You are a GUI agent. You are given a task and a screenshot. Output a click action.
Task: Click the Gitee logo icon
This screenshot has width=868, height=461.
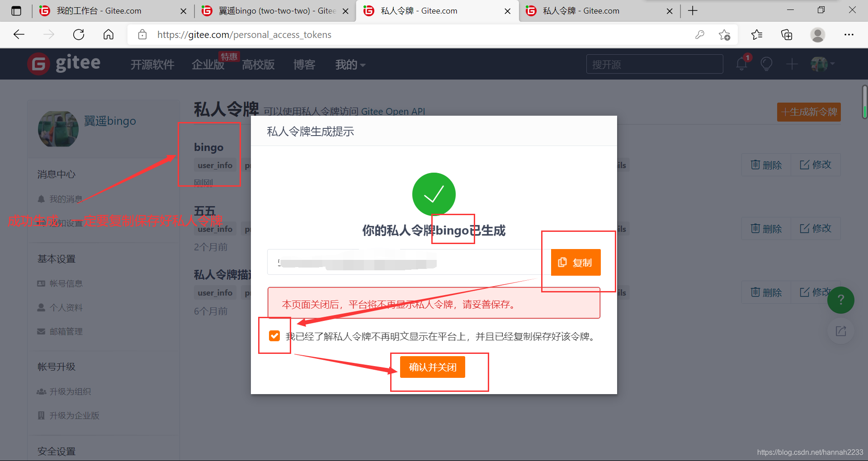pos(38,63)
